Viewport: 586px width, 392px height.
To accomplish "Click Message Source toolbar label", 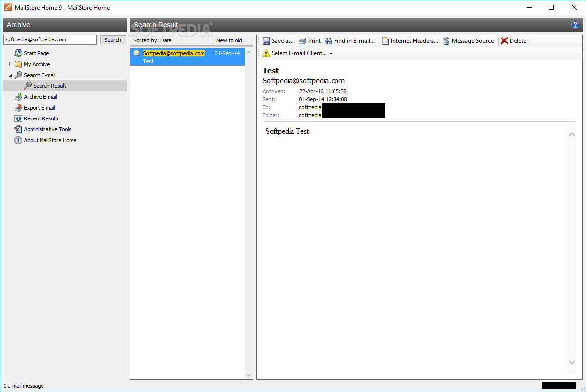I will point(472,41).
